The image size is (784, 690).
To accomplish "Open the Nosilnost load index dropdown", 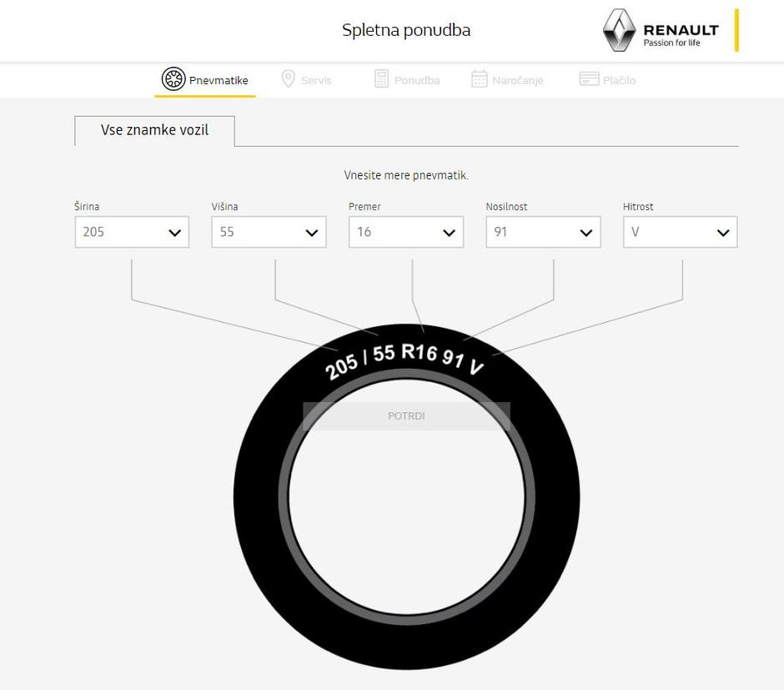I will click(x=544, y=232).
